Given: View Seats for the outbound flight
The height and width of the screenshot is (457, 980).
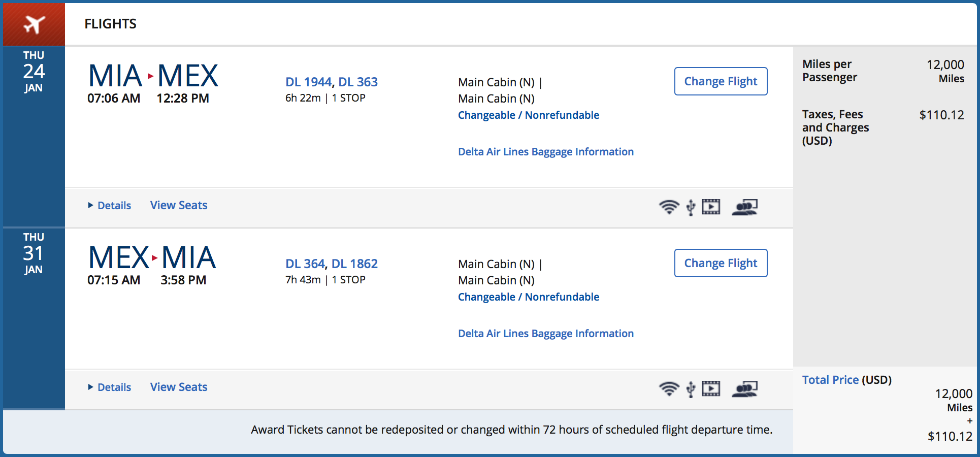Looking at the screenshot, I should pyautogui.click(x=179, y=205).
